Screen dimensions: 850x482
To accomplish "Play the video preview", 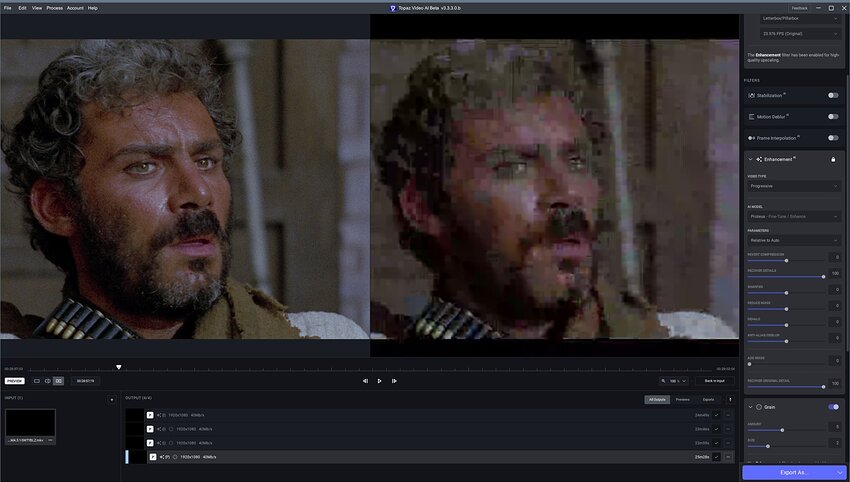I will 379,381.
